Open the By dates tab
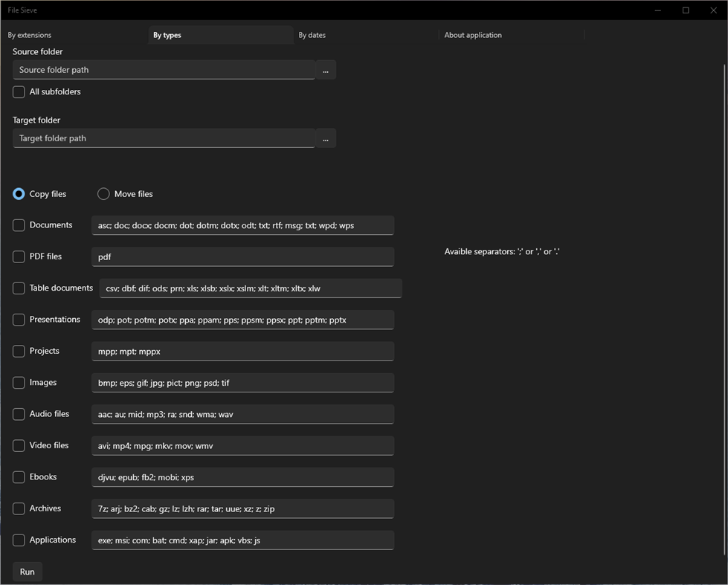This screenshot has height=585, width=728. [312, 35]
